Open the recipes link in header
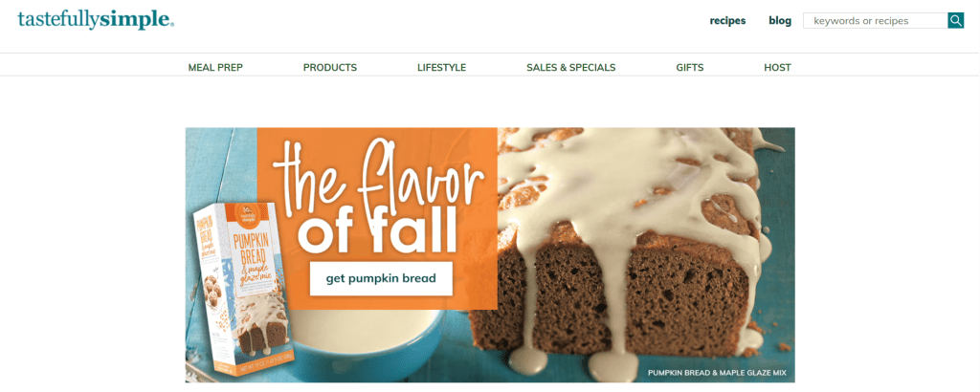The width and height of the screenshot is (980, 392). pos(727,21)
